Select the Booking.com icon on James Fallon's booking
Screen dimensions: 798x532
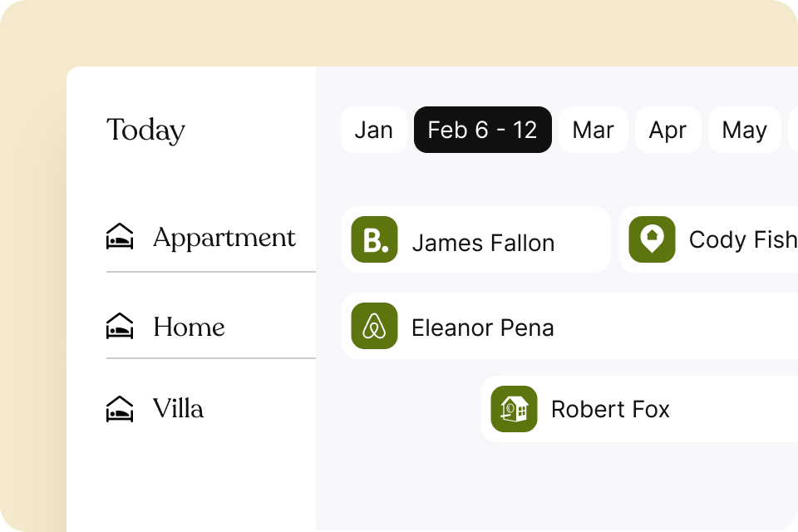(374, 239)
